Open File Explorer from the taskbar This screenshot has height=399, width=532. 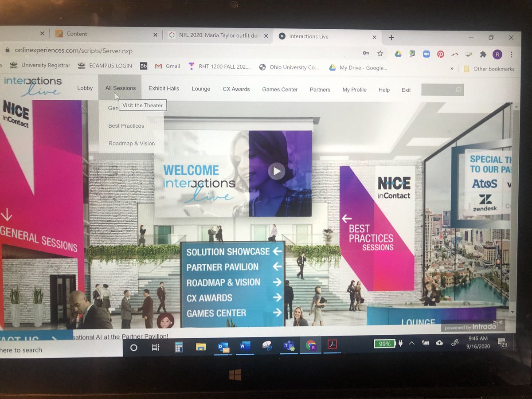(201, 347)
